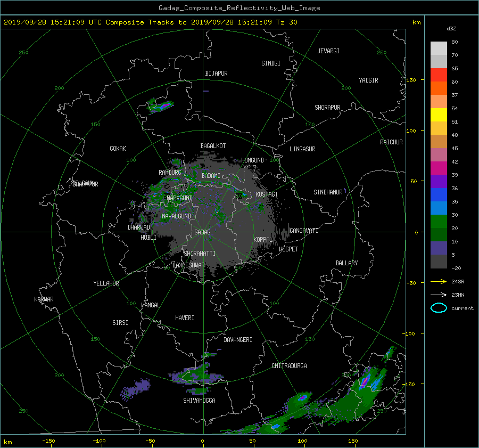Click the SHORAPUR label
Screen dimensions: 479x448
coord(327,108)
